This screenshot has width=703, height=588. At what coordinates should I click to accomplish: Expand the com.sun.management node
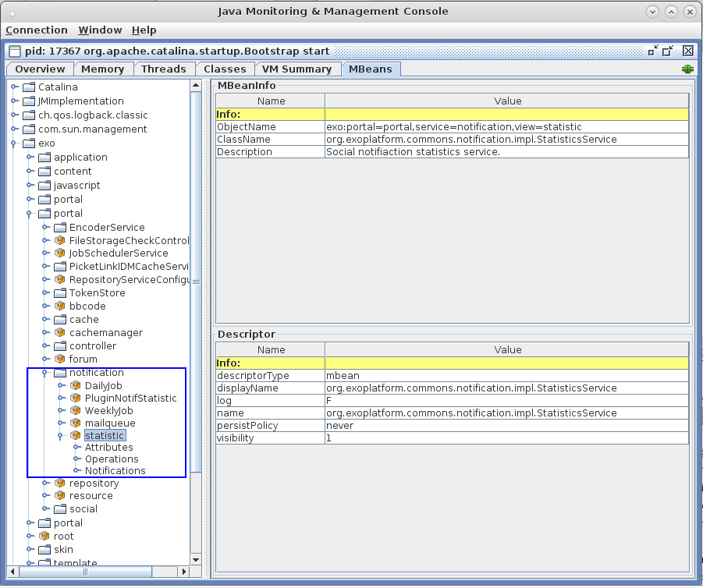coord(14,129)
